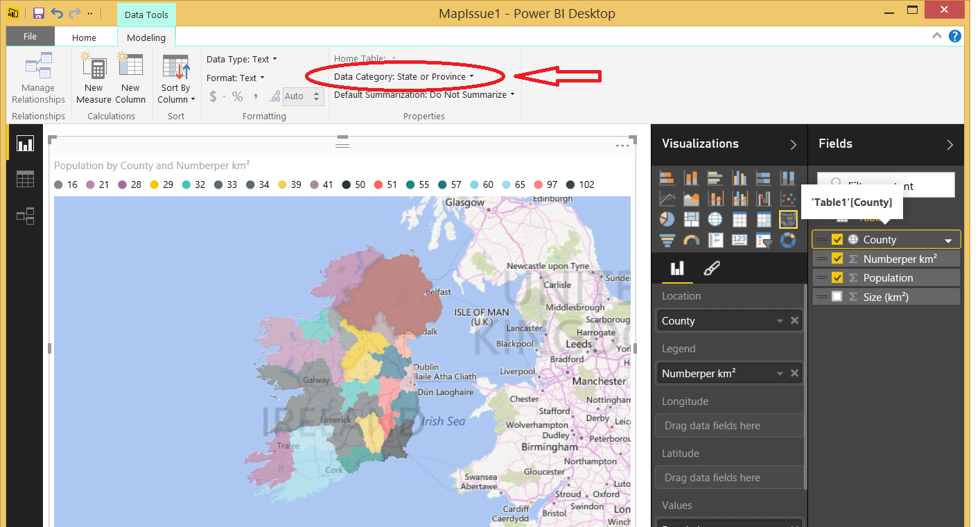
Task: Click the Latitude drag data fields well
Action: click(730, 478)
